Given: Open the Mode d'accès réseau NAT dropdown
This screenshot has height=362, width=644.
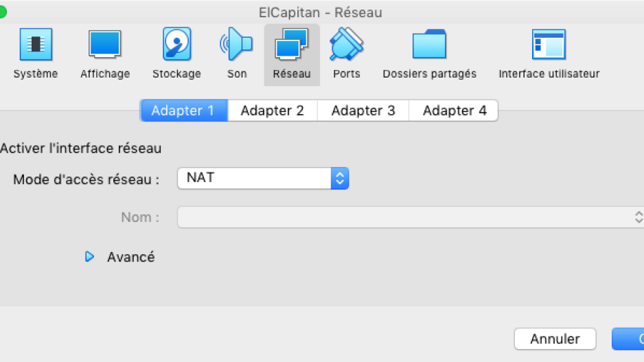Looking at the screenshot, I should click(263, 179).
